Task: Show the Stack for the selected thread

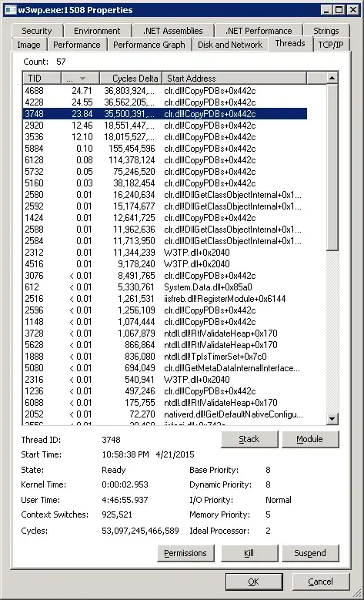Action: point(249,439)
